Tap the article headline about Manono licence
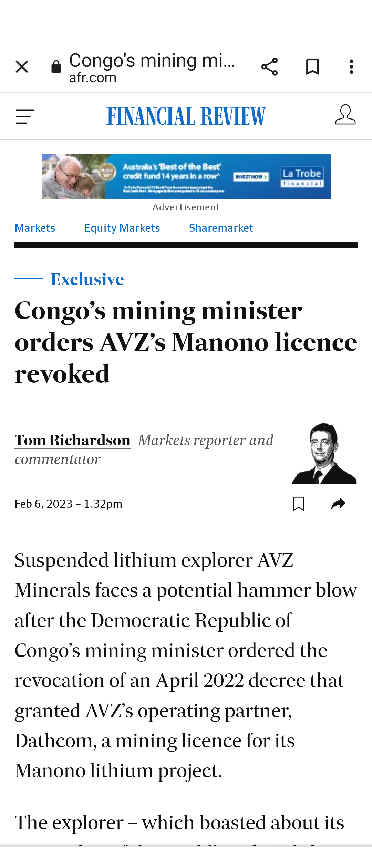Image resolution: width=372 pixels, height=868 pixels. (186, 342)
